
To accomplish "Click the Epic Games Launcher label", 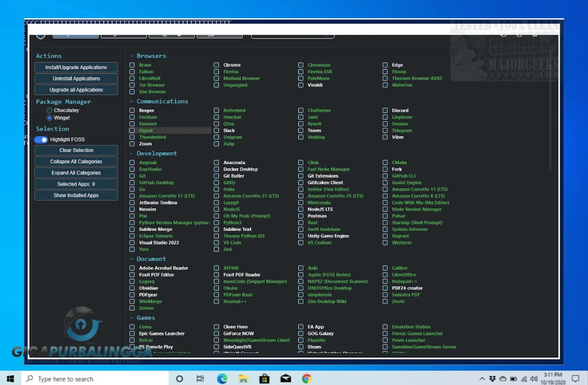I will (162, 333).
